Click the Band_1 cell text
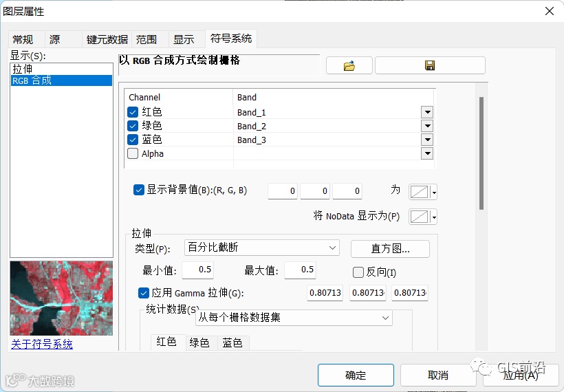 (x=252, y=113)
